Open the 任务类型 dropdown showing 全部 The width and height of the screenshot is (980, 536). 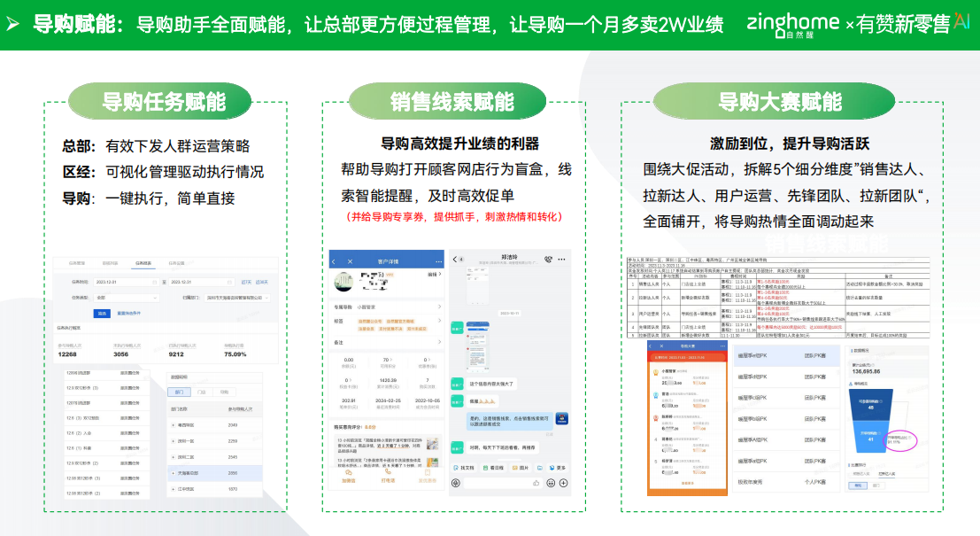[x=126, y=298]
